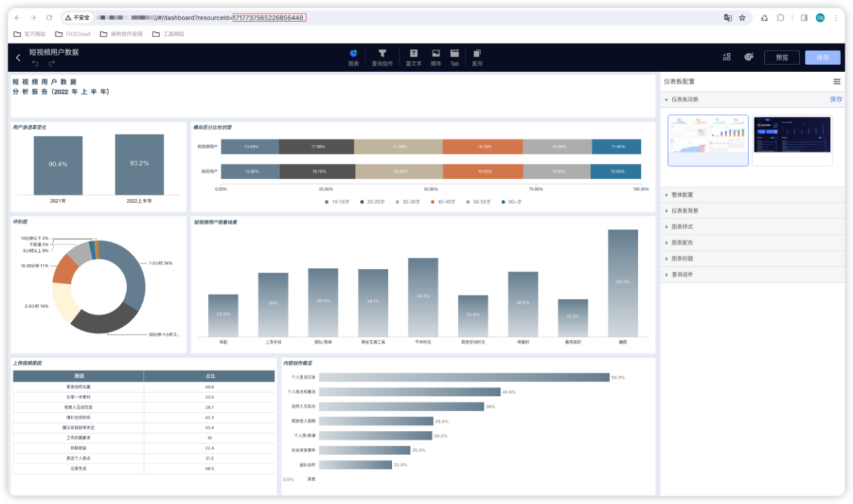Click the 不安全 site security badge

click(78, 17)
